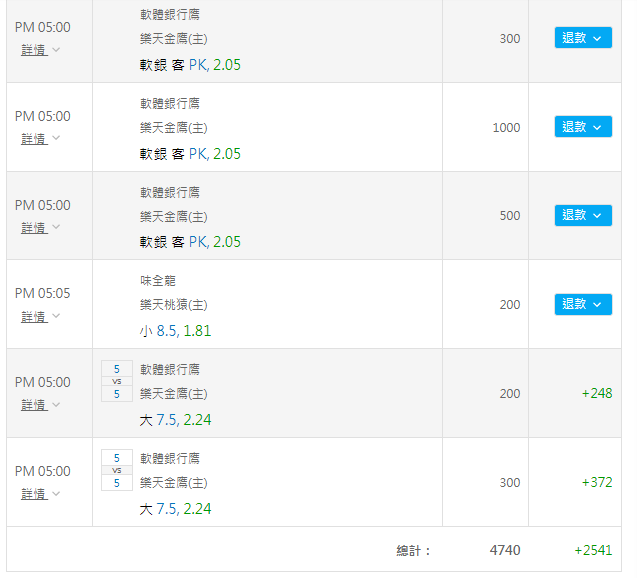Viewport: 637px width, 578px height.
Task: Click the total profit +2541
Action: (x=593, y=550)
